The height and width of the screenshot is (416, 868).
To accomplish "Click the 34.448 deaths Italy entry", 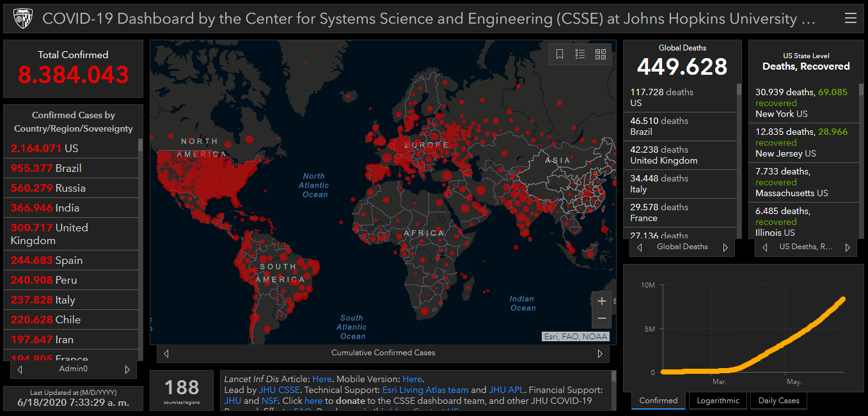I will click(681, 184).
